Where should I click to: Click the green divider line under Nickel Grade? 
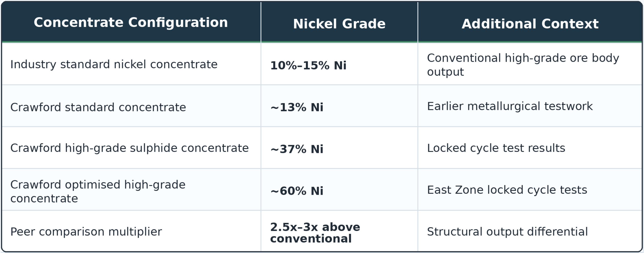(339, 42)
